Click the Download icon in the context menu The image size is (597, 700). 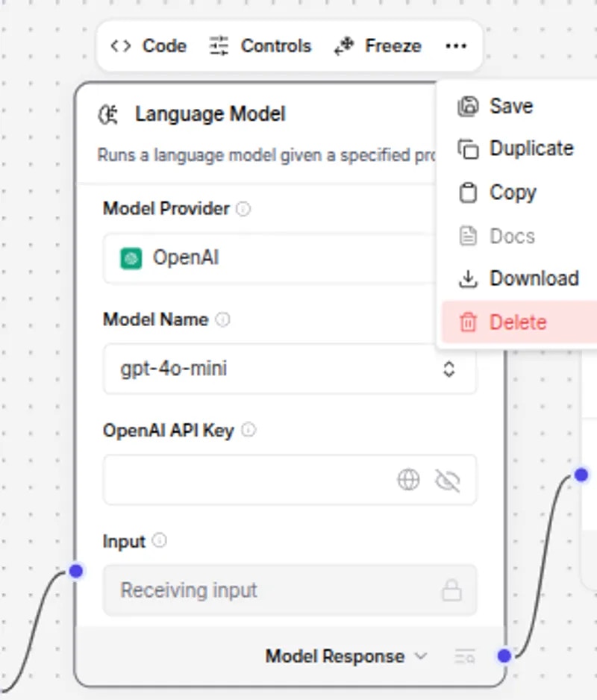pyautogui.click(x=469, y=278)
